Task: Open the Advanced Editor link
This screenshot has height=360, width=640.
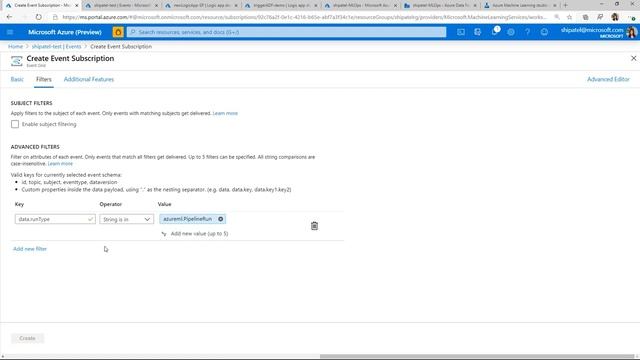Action: (608, 79)
